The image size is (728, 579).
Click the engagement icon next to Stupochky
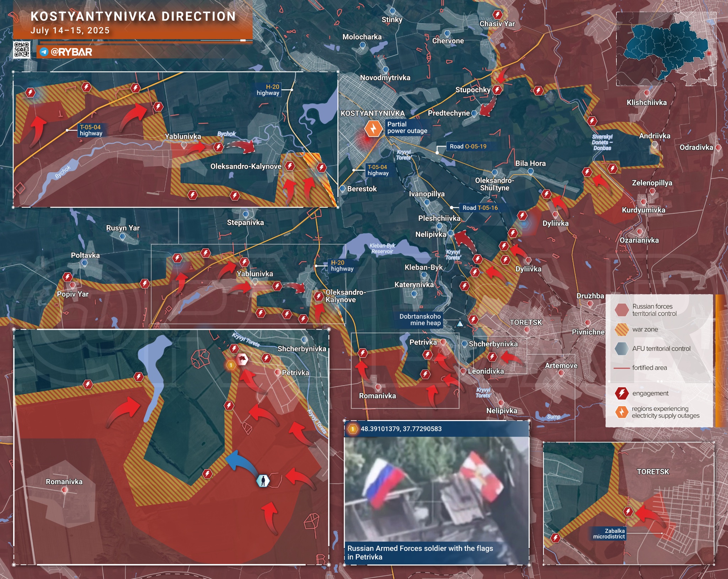point(497,90)
